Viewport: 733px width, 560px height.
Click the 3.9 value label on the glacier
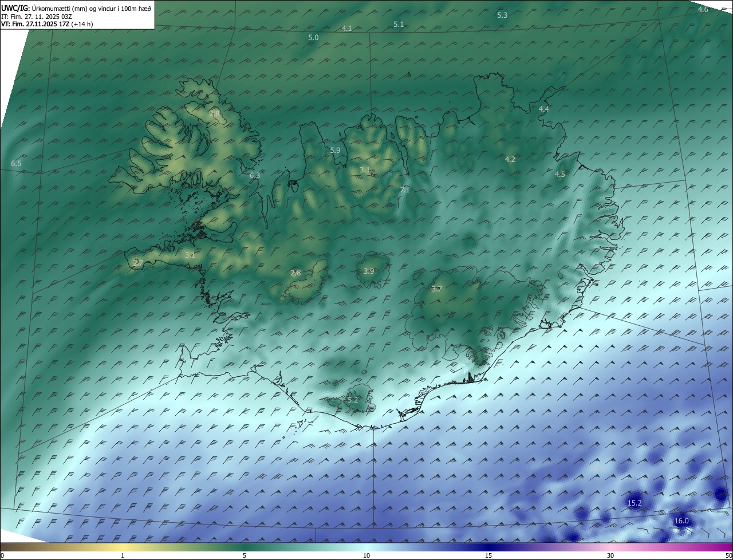pos(369,271)
